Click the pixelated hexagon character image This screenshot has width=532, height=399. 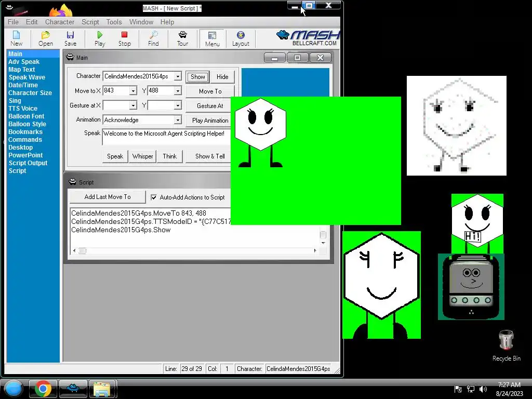(456, 126)
